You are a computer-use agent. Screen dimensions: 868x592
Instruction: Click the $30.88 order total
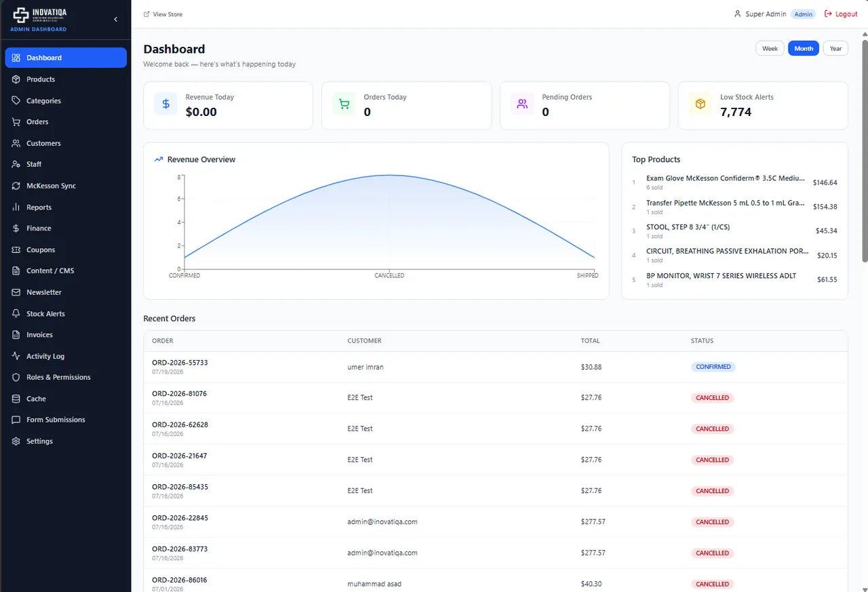tap(591, 367)
